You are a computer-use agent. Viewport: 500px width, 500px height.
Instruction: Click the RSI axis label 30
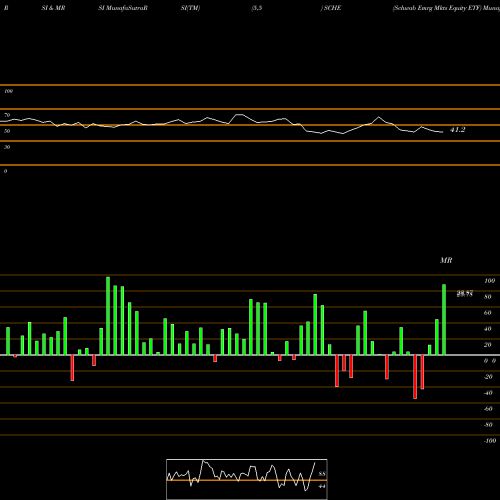click(x=7, y=147)
